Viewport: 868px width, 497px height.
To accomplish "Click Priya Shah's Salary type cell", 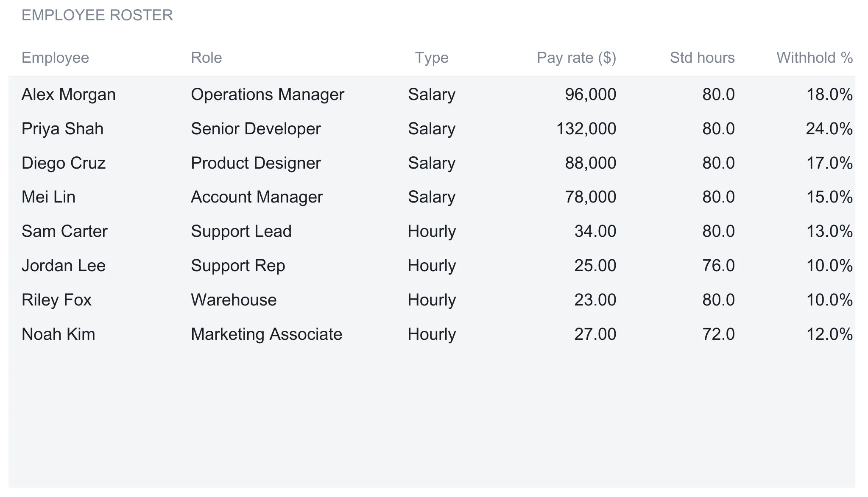I will tap(432, 129).
